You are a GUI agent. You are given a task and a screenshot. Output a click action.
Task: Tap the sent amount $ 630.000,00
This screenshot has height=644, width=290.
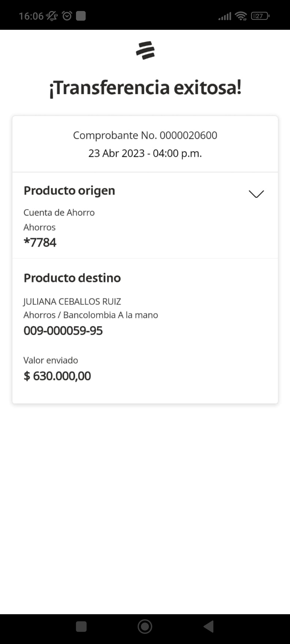tap(57, 376)
